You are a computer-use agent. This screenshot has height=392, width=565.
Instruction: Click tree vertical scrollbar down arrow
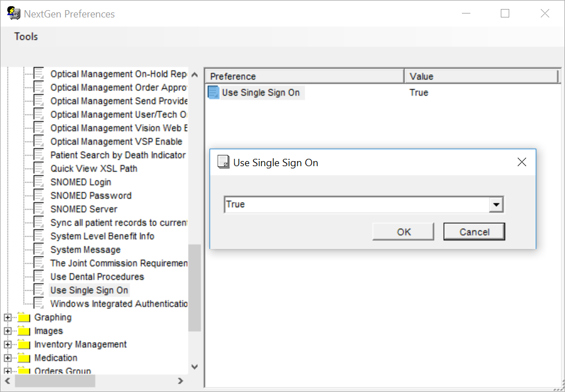click(x=194, y=367)
